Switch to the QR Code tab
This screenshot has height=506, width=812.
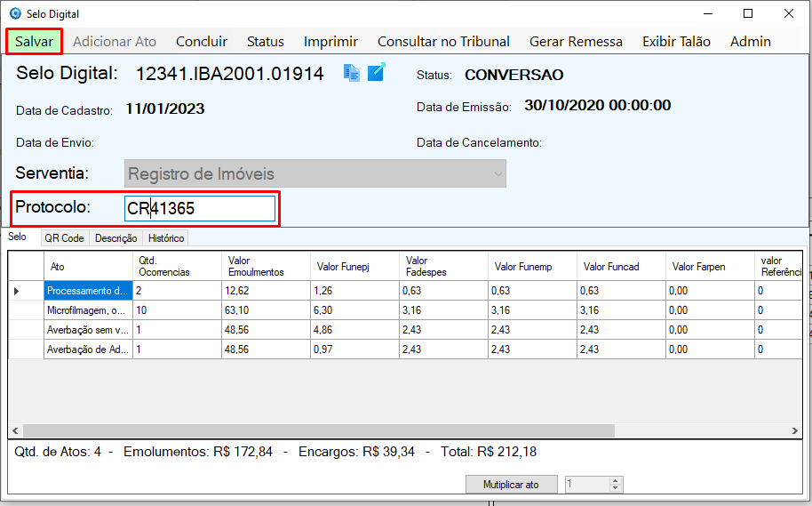64,238
